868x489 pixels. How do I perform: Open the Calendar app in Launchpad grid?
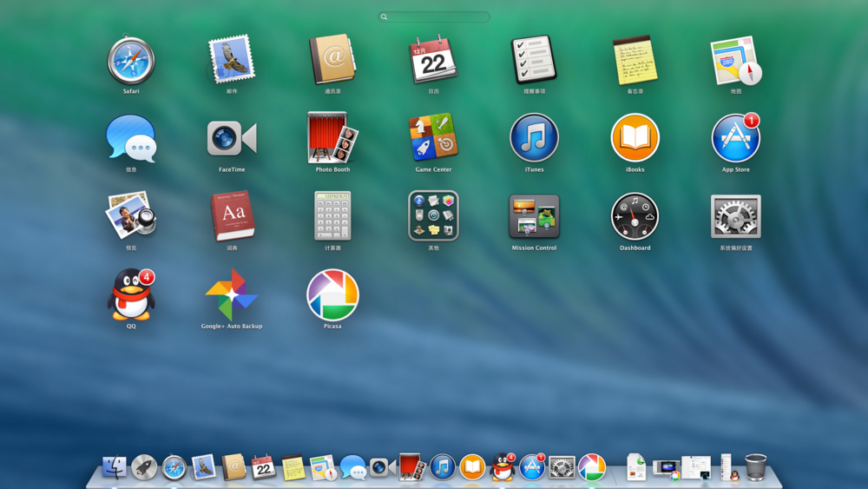(433, 60)
